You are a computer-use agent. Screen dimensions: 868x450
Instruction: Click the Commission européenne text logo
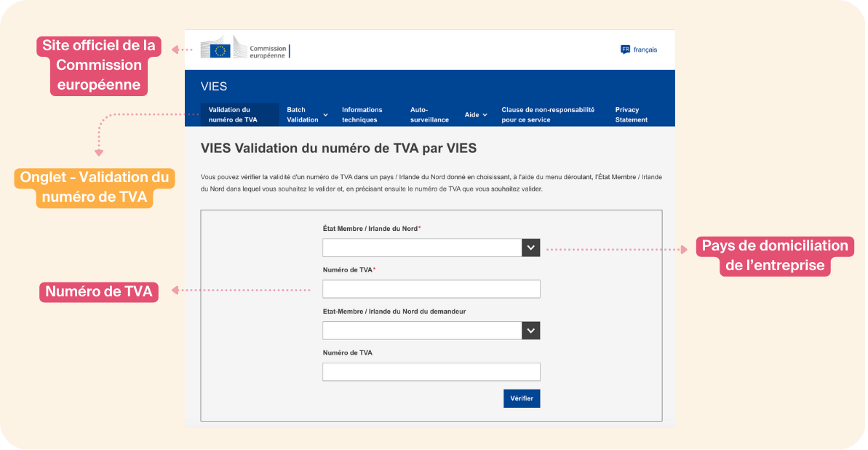click(268, 52)
